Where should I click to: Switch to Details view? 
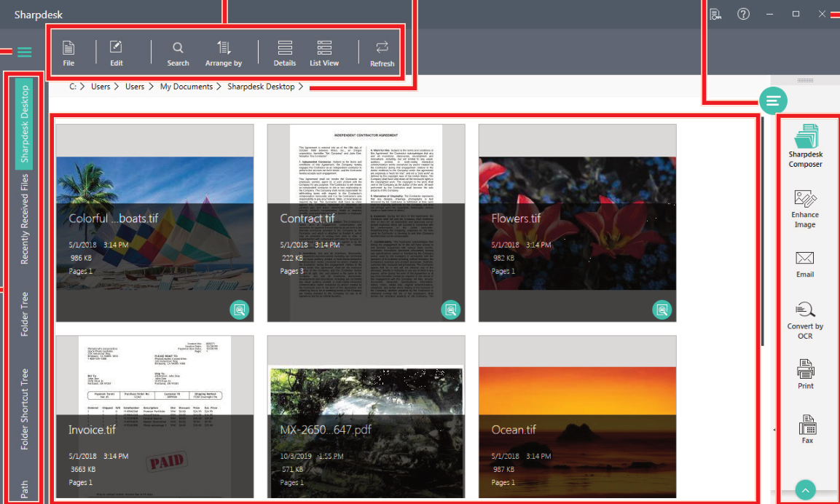tap(284, 54)
